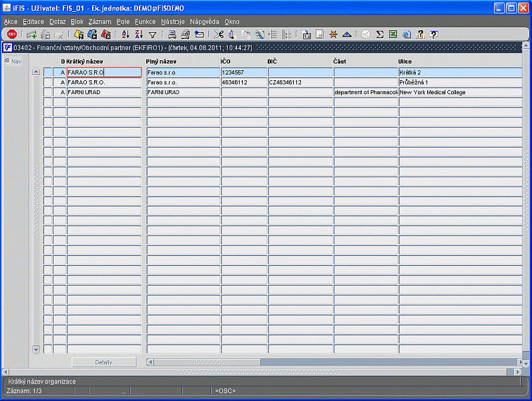Tick the selector box for Krátká 2 row
This screenshot has height=401, width=532.
(47, 72)
